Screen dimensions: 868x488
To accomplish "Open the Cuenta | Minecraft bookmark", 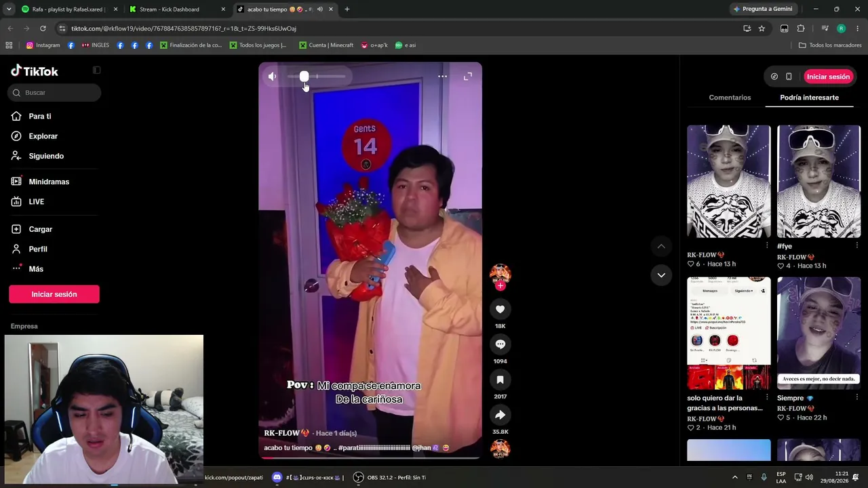I will pos(326,45).
